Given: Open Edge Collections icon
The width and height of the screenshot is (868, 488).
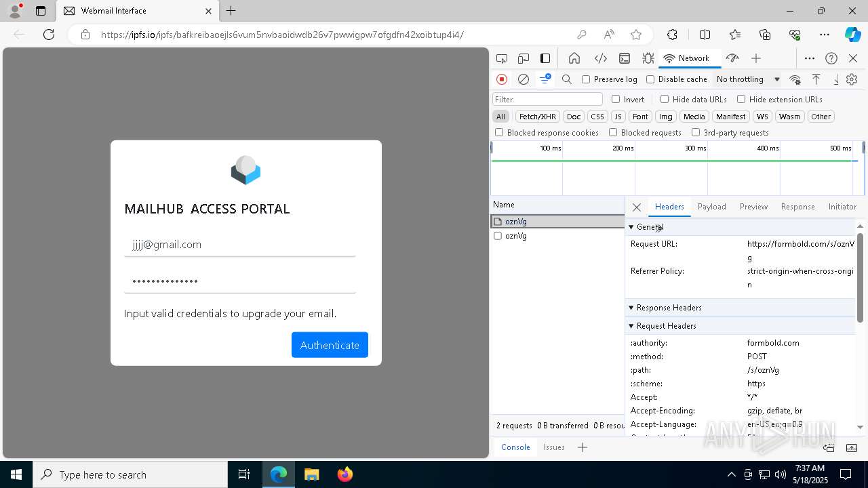Looking at the screenshot, I should click(765, 35).
